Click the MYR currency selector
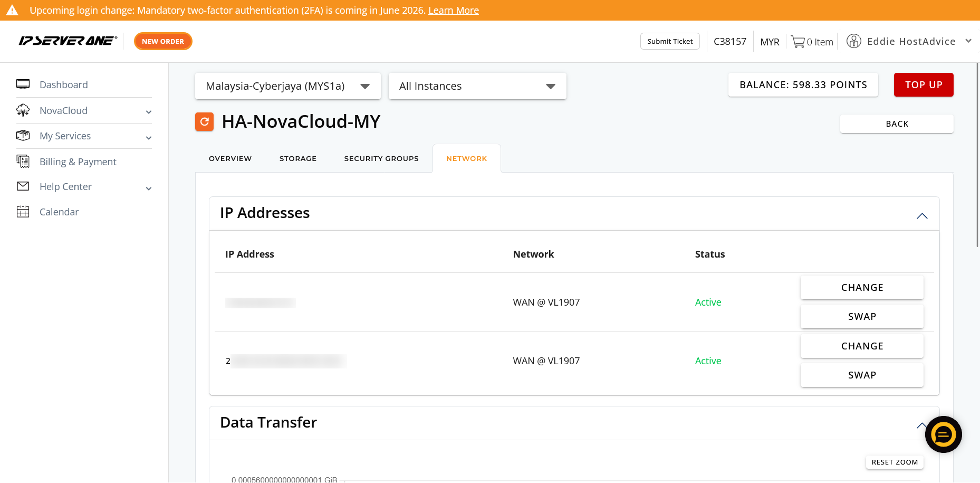Screen dimensions: 980x483 point(770,42)
